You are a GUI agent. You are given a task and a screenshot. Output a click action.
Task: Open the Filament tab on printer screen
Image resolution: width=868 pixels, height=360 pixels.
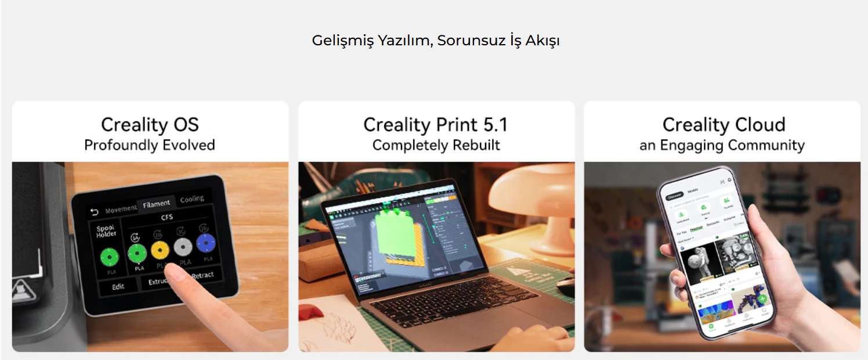[157, 204]
